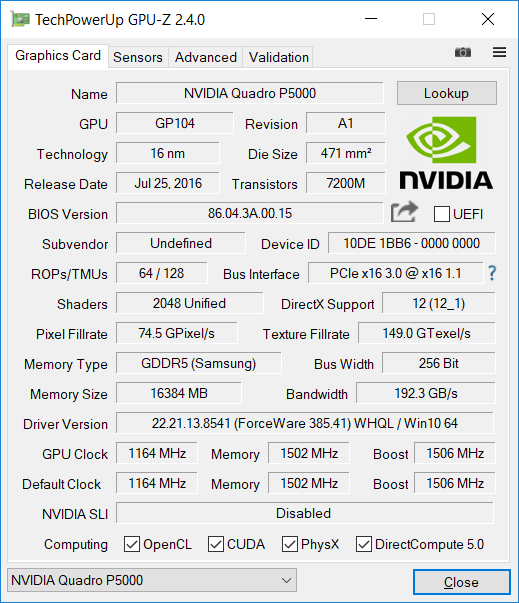Open the Advanced tab
This screenshot has width=519, height=603.
206,57
